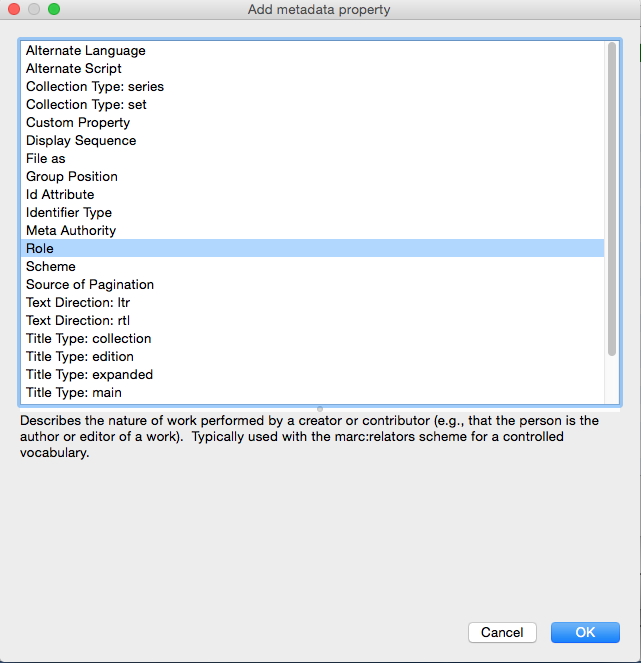Pick Title Type: expanded entry
Image resolution: width=641 pixels, height=663 pixels.
[x=89, y=375]
